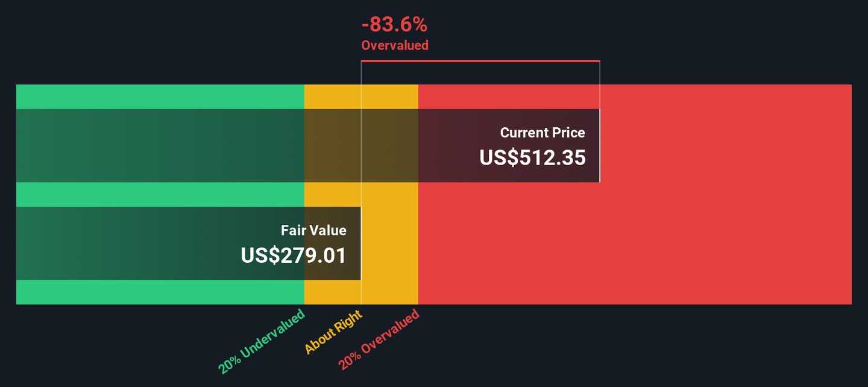Pick the bright green undervalued zone
This screenshot has height=387, width=868.
pyautogui.click(x=160, y=96)
